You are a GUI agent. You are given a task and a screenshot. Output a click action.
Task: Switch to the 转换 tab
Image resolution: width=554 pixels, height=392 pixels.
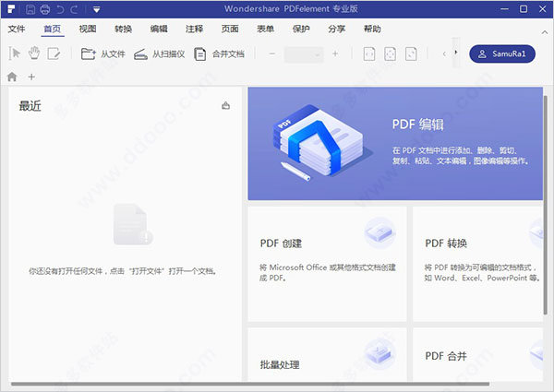pos(124,29)
